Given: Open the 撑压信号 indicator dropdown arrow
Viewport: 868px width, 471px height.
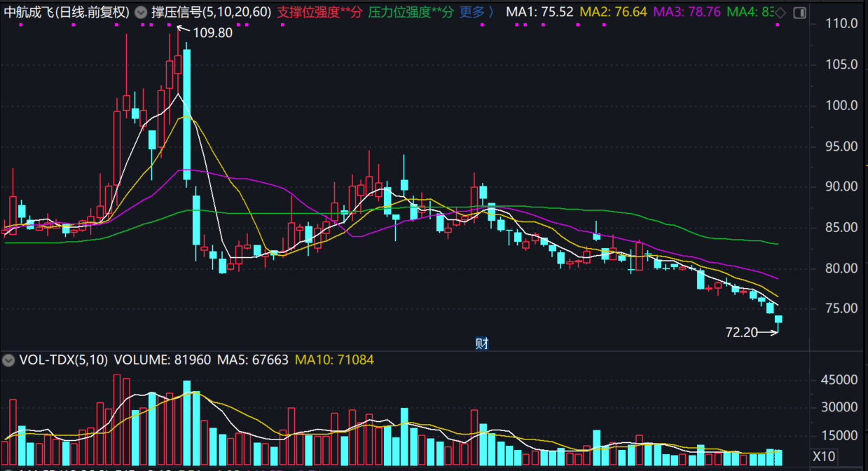Looking at the screenshot, I should [x=141, y=13].
